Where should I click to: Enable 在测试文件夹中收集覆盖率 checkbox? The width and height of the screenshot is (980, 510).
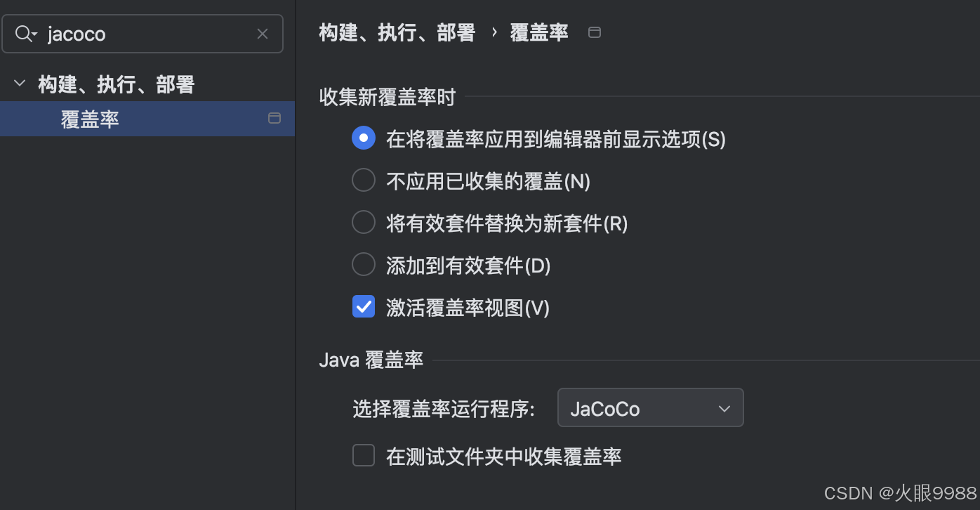coord(363,457)
